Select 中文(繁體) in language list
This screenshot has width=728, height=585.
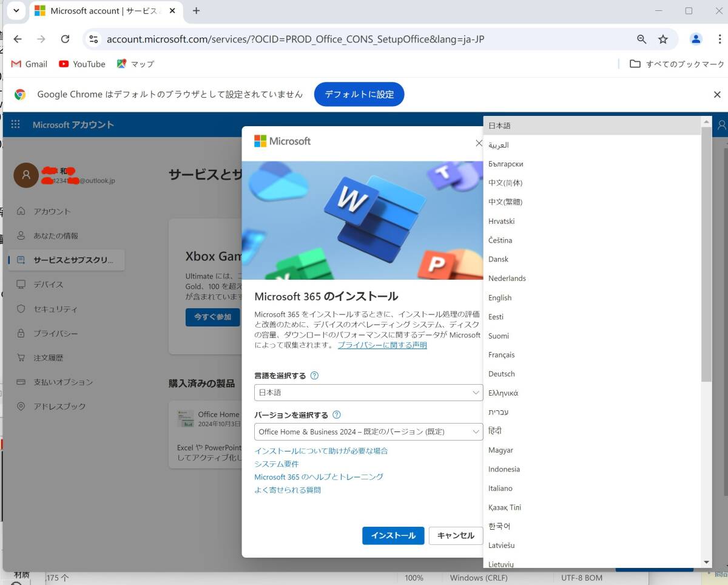[x=592, y=202]
